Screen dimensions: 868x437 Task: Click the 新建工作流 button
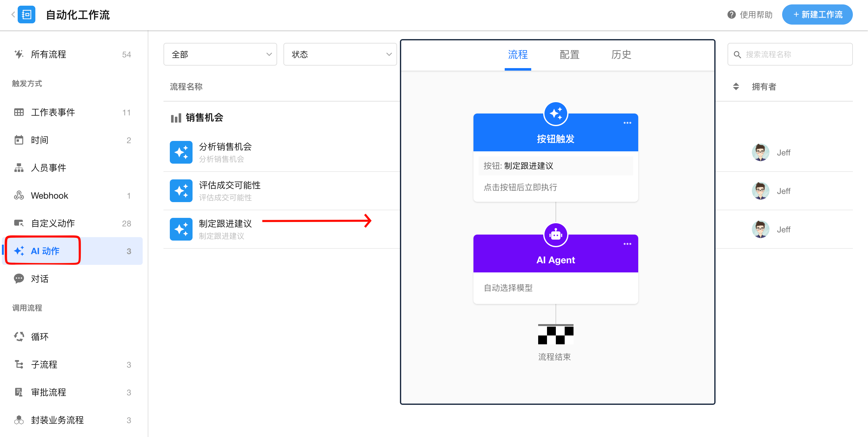pyautogui.click(x=817, y=15)
